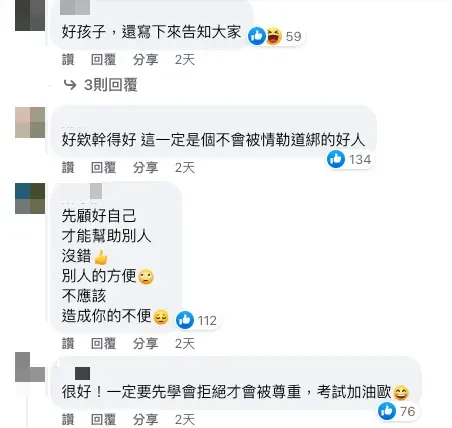Open the 2天 timestamp of 好欸幹得好 comment

click(x=185, y=168)
